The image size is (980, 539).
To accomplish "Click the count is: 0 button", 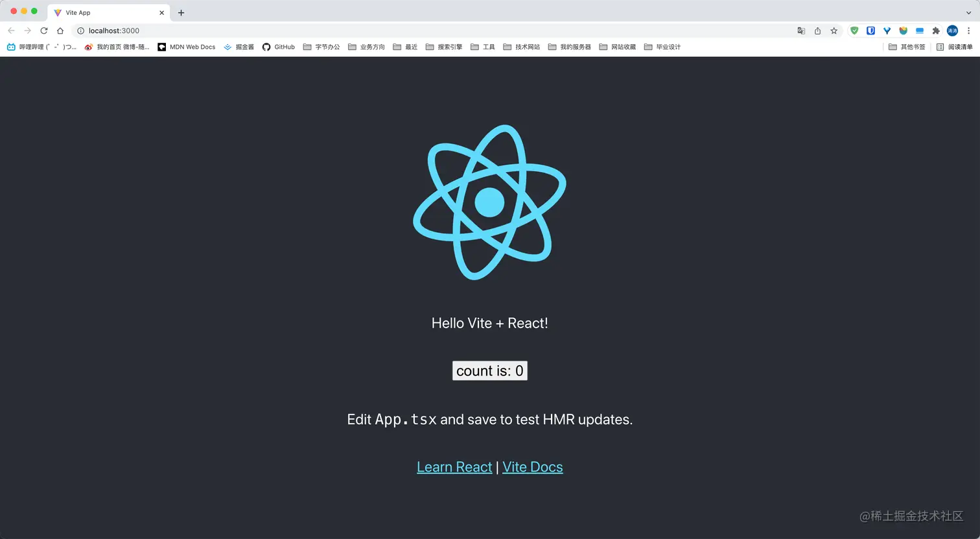I will coord(490,371).
